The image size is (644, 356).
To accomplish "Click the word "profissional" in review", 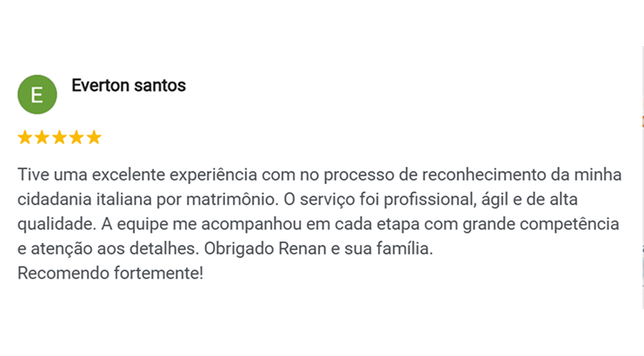I will pyautogui.click(x=437, y=199).
